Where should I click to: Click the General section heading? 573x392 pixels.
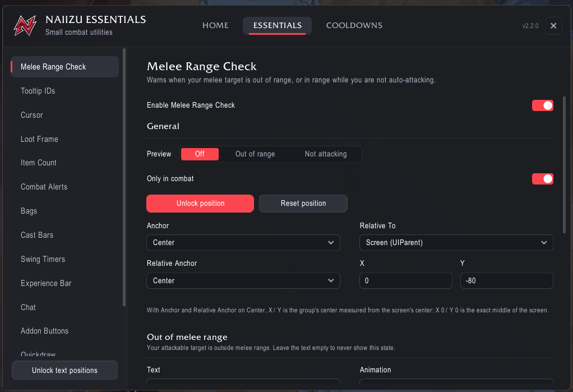coord(163,126)
